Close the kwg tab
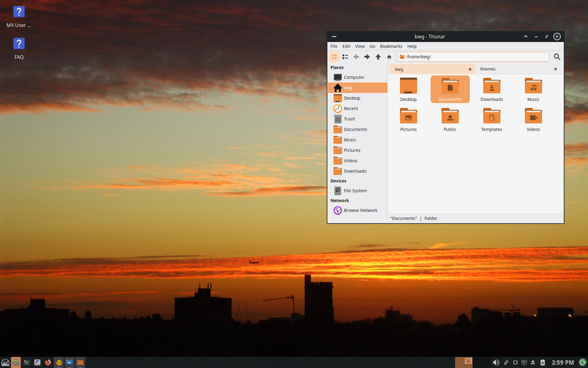 pos(470,69)
